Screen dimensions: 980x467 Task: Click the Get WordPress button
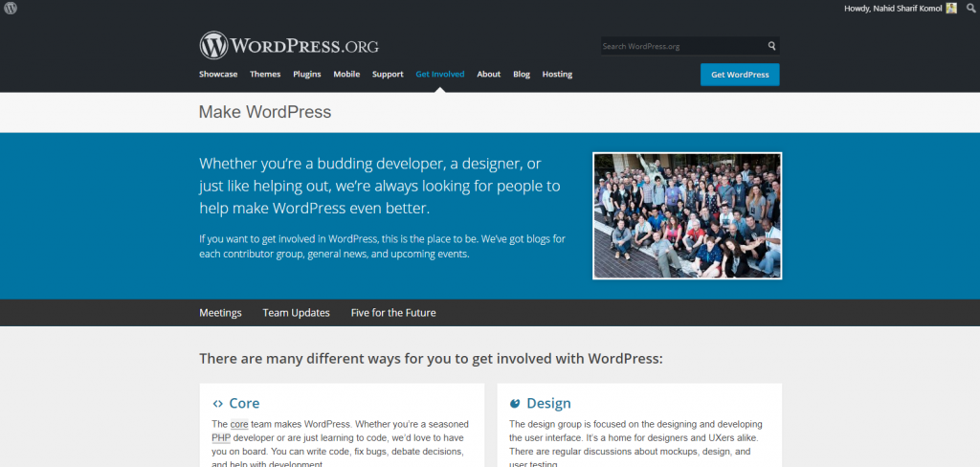click(740, 75)
